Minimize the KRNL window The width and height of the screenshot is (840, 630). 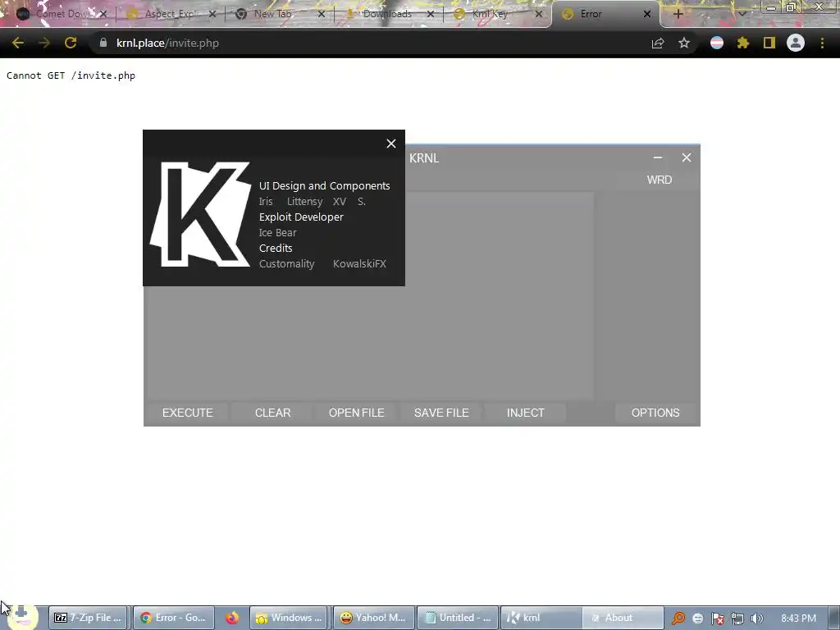click(x=658, y=157)
